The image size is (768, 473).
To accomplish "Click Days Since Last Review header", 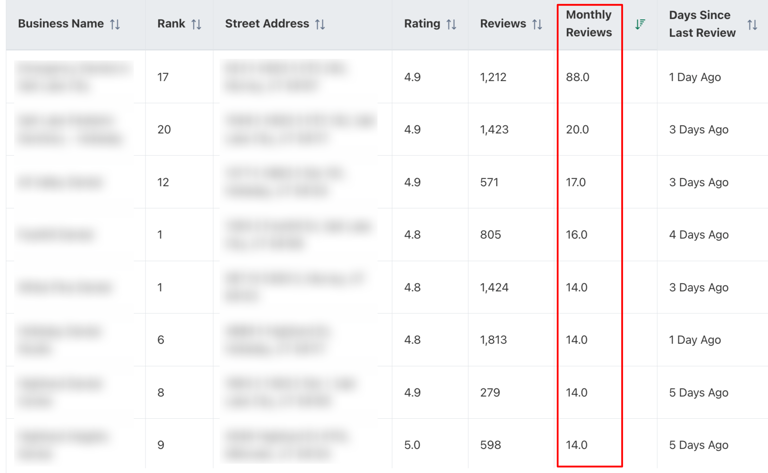I will tap(702, 24).
